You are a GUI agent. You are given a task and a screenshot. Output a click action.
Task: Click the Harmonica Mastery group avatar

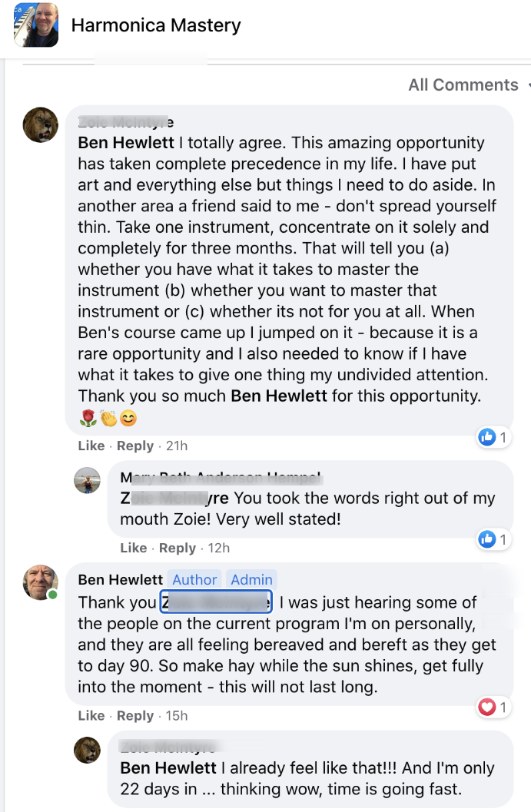click(x=36, y=25)
